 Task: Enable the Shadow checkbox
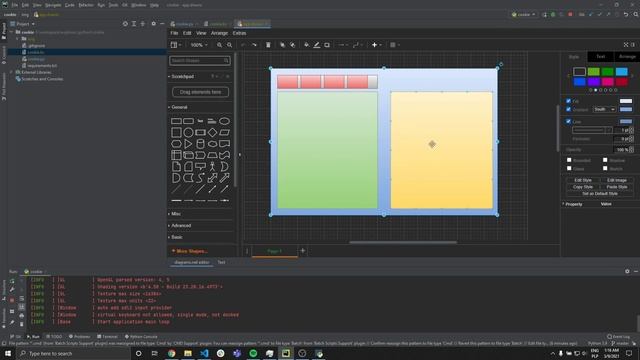pos(605,160)
